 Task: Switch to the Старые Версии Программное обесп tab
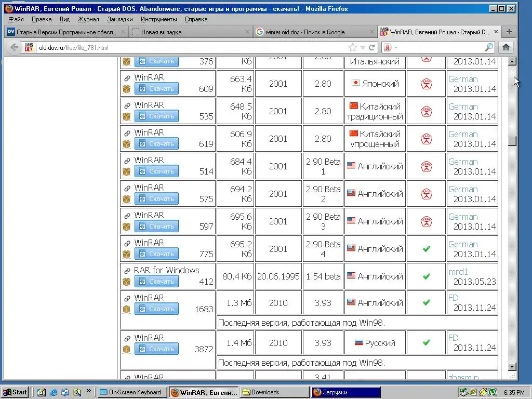66,32
